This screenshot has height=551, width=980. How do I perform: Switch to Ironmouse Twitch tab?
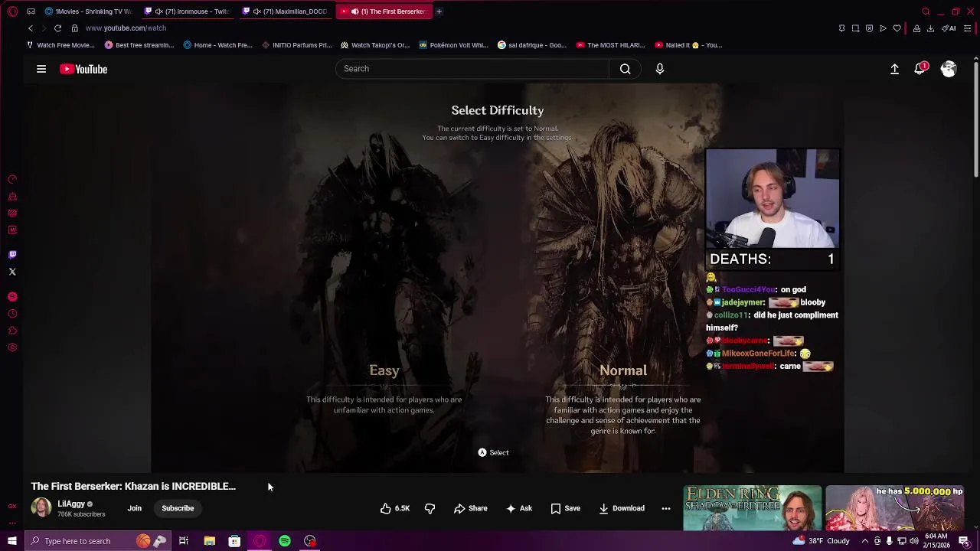[188, 11]
